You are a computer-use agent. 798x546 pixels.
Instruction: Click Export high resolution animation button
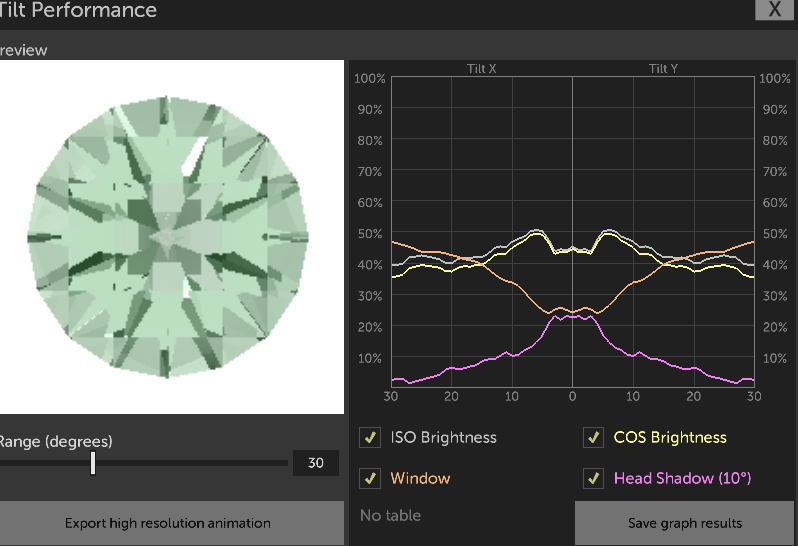[168, 523]
